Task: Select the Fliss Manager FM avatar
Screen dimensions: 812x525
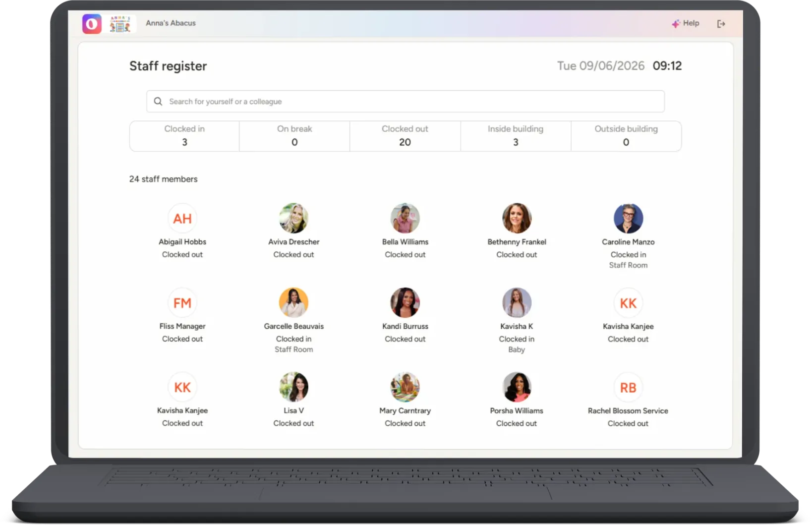Action: [x=182, y=302]
